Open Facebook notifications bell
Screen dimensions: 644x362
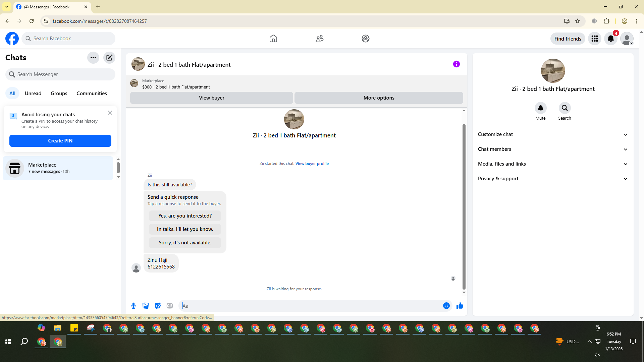[610, 39]
